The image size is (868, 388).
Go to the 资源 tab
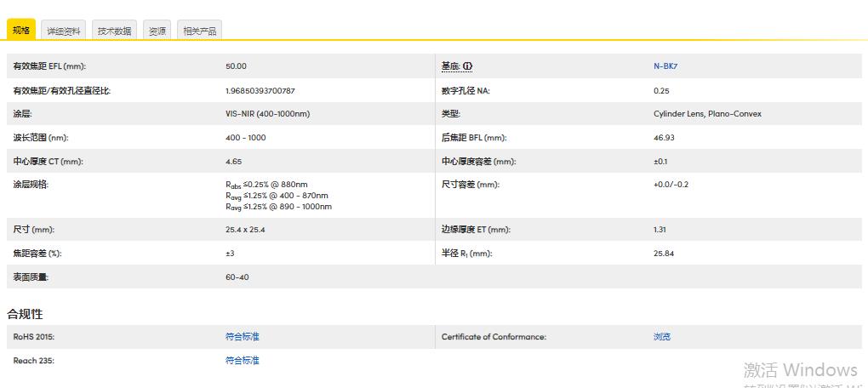157,31
